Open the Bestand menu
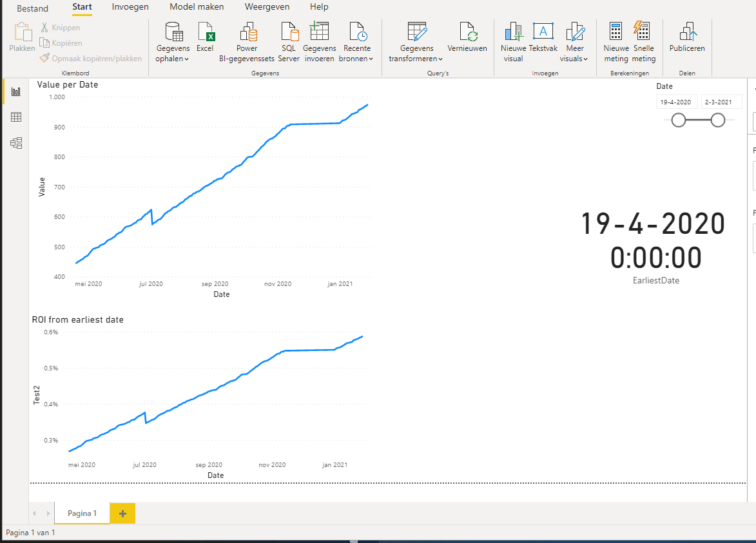The height and width of the screenshot is (543, 756). pos(33,8)
